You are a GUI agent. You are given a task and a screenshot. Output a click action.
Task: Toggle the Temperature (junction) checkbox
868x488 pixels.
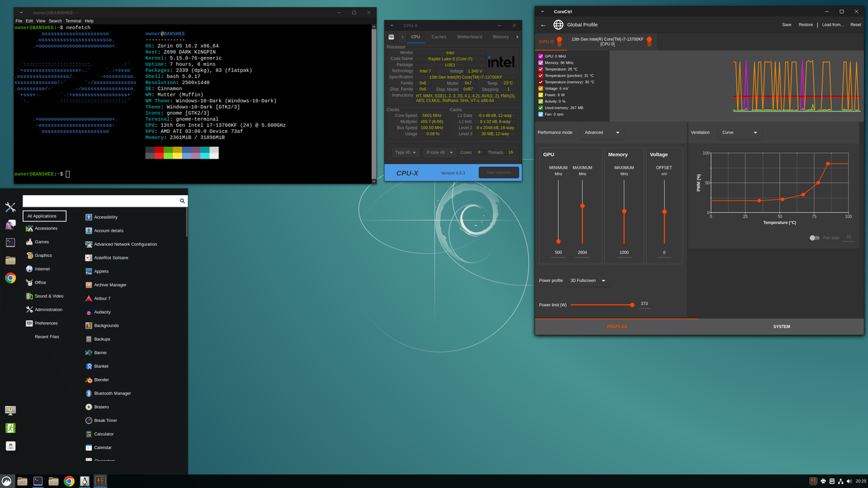[x=540, y=75]
